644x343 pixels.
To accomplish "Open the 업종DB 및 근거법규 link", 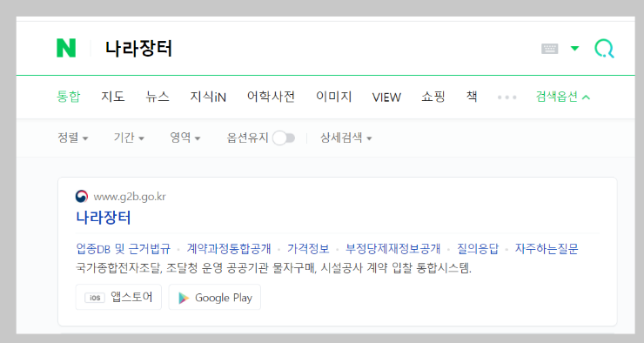I will [124, 248].
